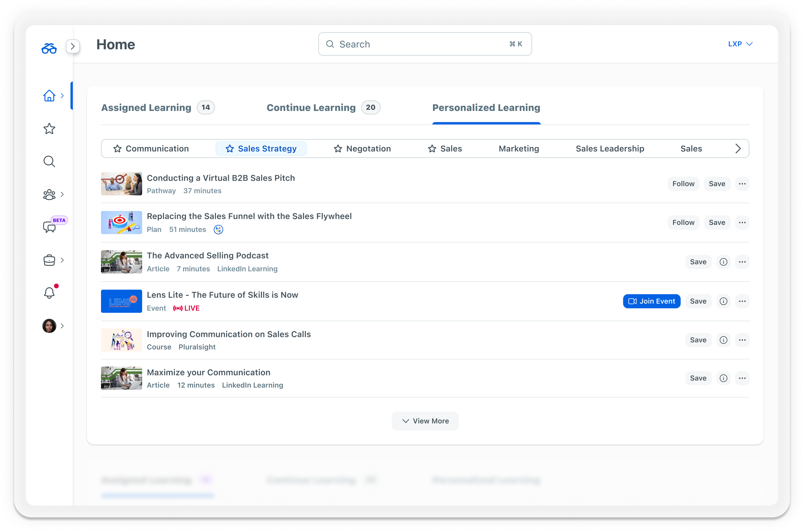Expand View More learning items
The image size is (804, 532).
[x=425, y=421]
